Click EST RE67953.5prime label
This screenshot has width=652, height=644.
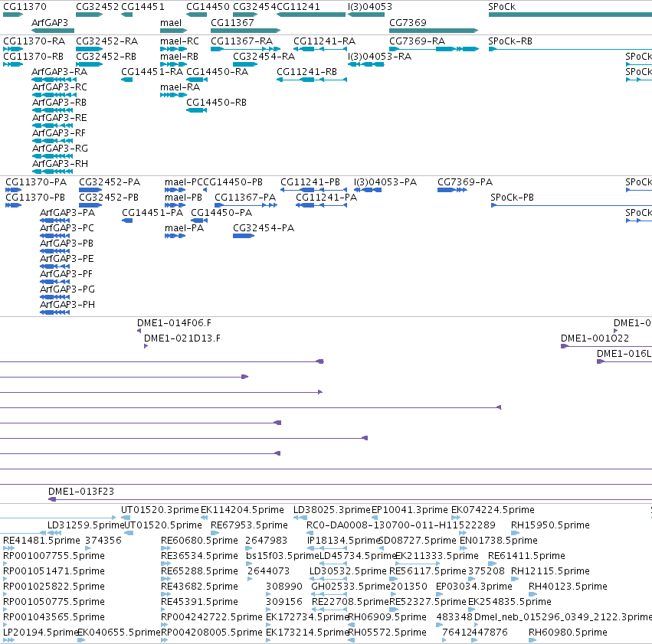pos(249,525)
